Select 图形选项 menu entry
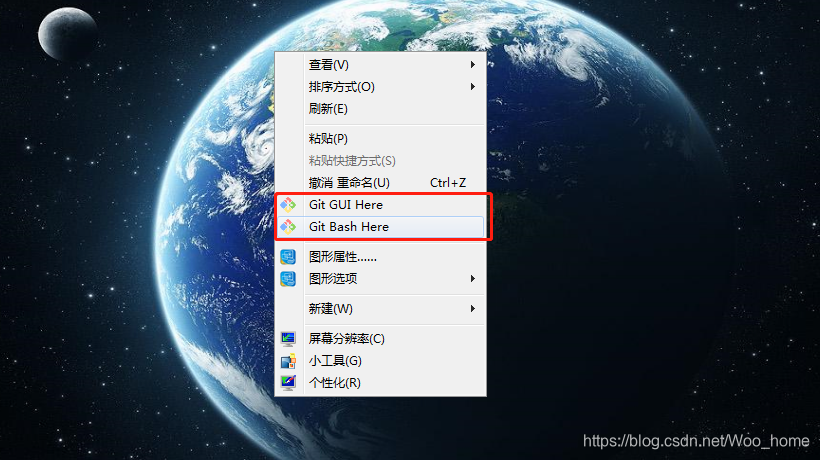The width and height of the screenshot is (820, 460). (x=380, y=279)
